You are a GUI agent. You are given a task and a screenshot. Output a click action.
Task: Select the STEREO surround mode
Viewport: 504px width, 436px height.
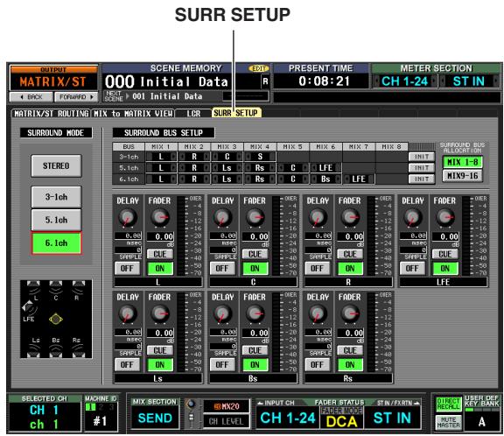coord(56,166)
